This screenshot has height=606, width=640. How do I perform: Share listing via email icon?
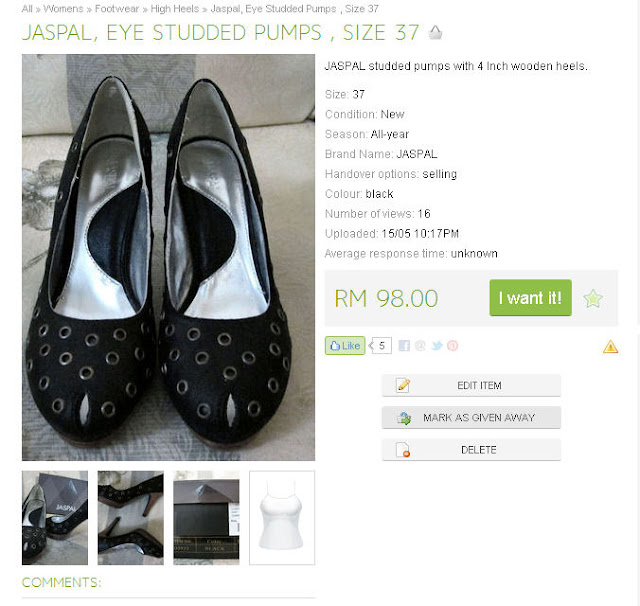(x=420, y=346)
